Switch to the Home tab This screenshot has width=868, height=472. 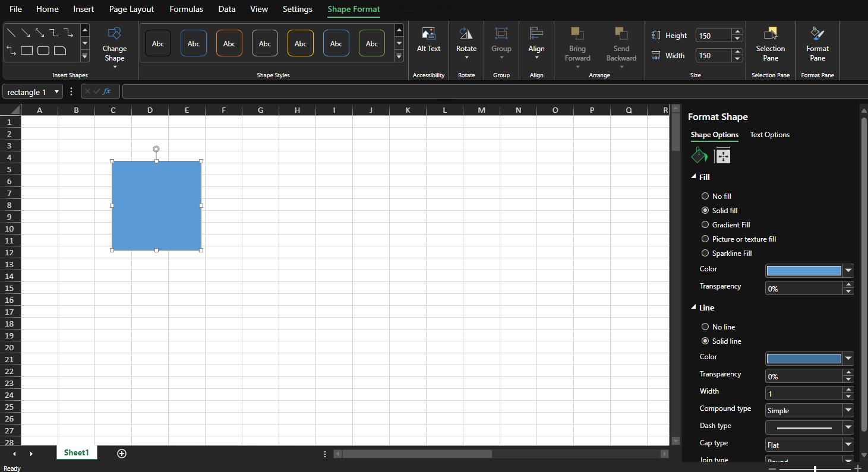[48, 9]
